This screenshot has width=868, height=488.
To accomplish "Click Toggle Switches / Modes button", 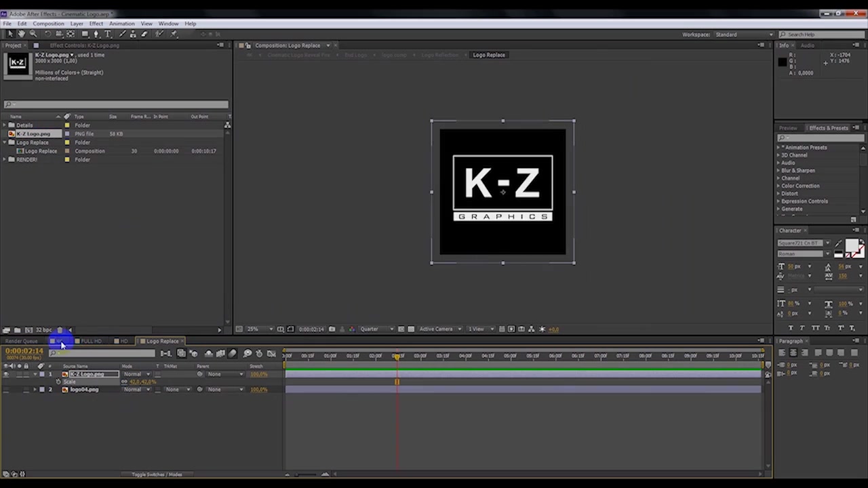I will (x=157, y=474).
